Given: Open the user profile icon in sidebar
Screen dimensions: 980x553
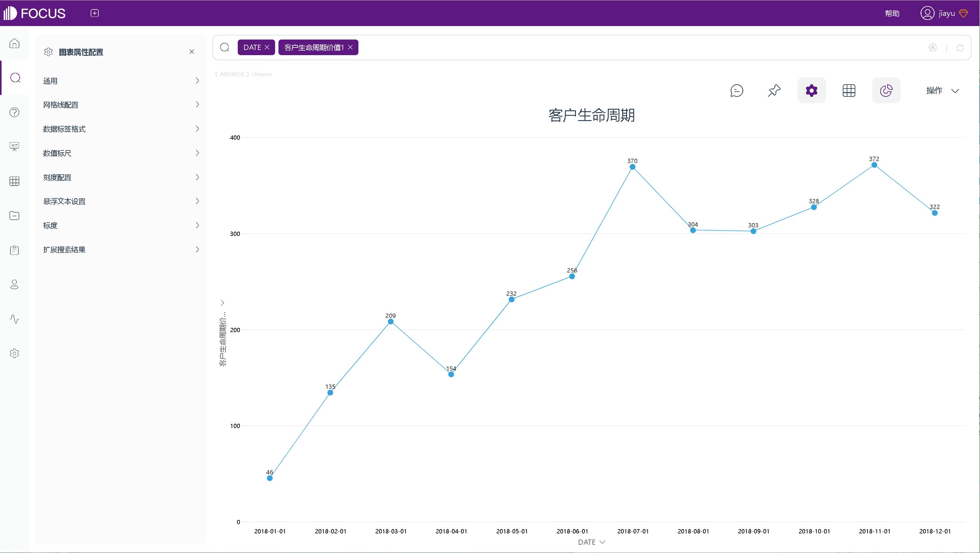Looking at the screenshot, I should pyautogui.click(x=14, y=284).
